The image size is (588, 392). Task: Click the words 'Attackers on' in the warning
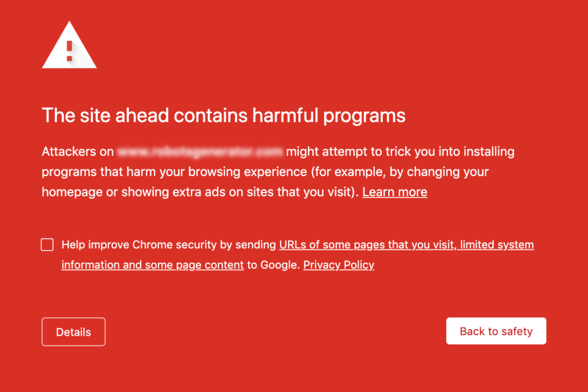78,152
